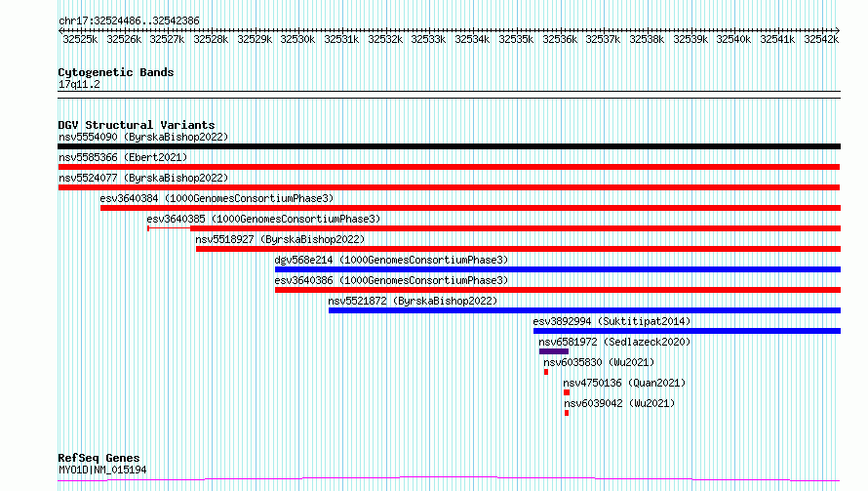Click the red nsv5524077 variant bar
868x491 pixels.
click(x=449, y=187)
